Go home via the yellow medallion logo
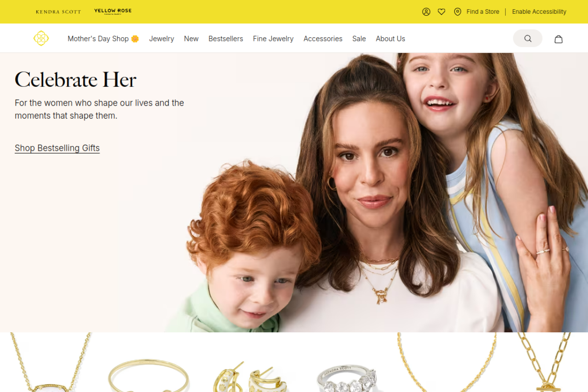 [41, 38]
